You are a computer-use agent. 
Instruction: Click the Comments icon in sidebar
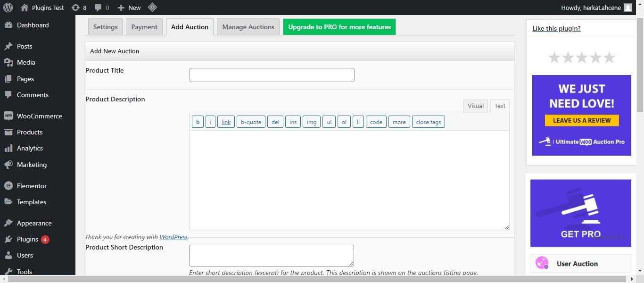[8, 95]
